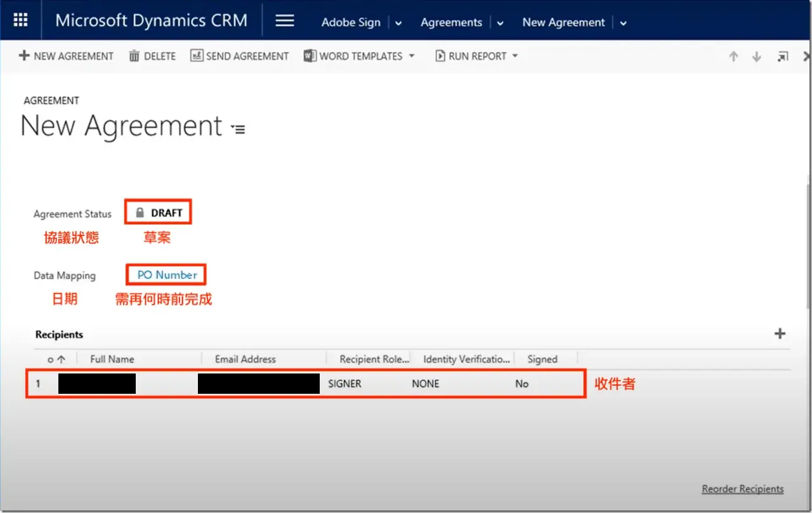Open the RUN REPORT dropdown
This screenshot has width=812, height=513.
[x=476, y=56]
